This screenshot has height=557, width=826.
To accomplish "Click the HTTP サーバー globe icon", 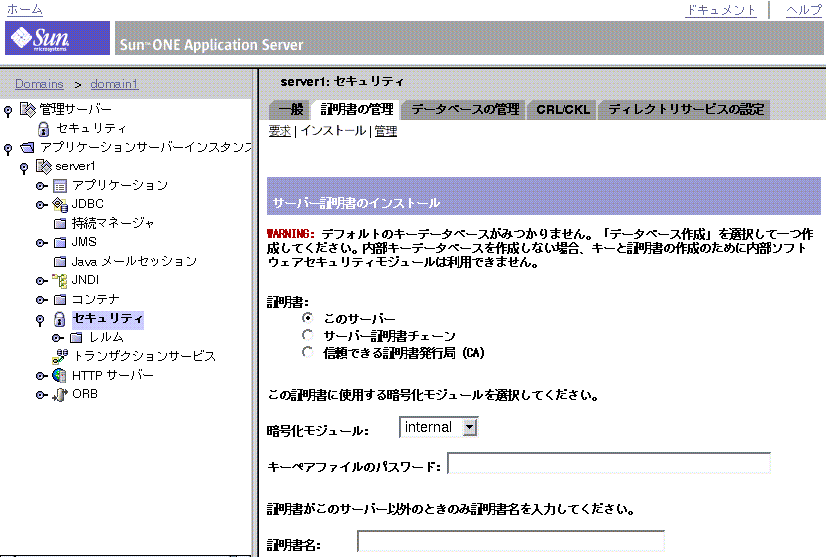I will [60, 376].
